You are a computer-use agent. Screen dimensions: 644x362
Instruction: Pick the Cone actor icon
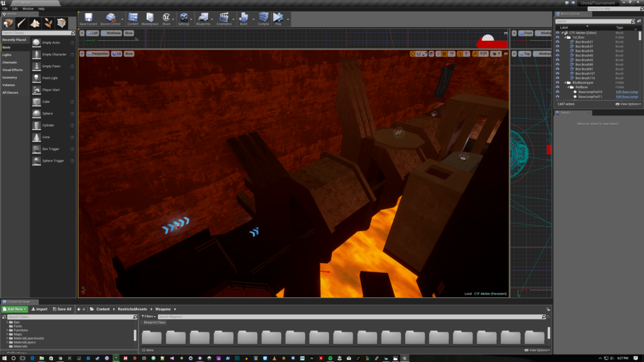pos(36,137)
